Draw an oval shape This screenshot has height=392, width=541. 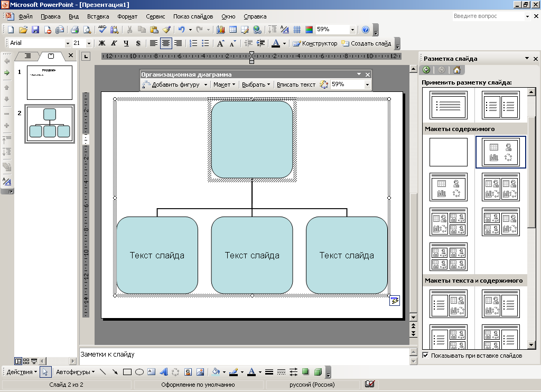pos(139,372)
